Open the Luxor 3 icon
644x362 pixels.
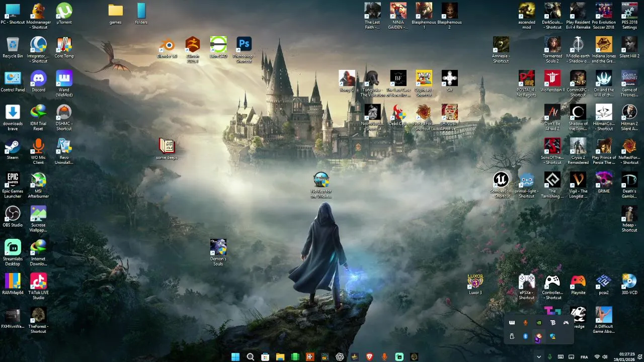click(475, 284)
